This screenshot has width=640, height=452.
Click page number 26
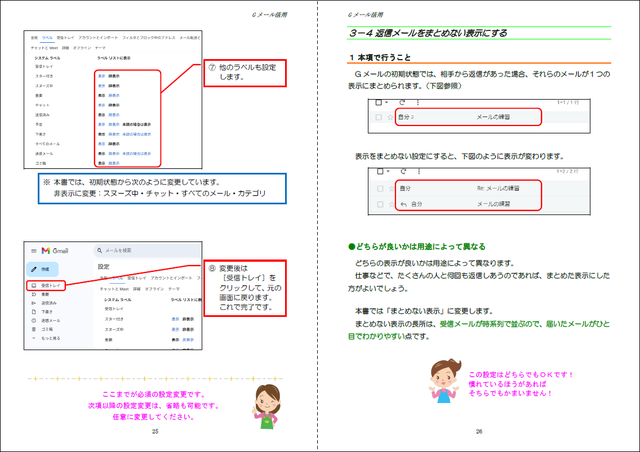[x=479, y=431]
